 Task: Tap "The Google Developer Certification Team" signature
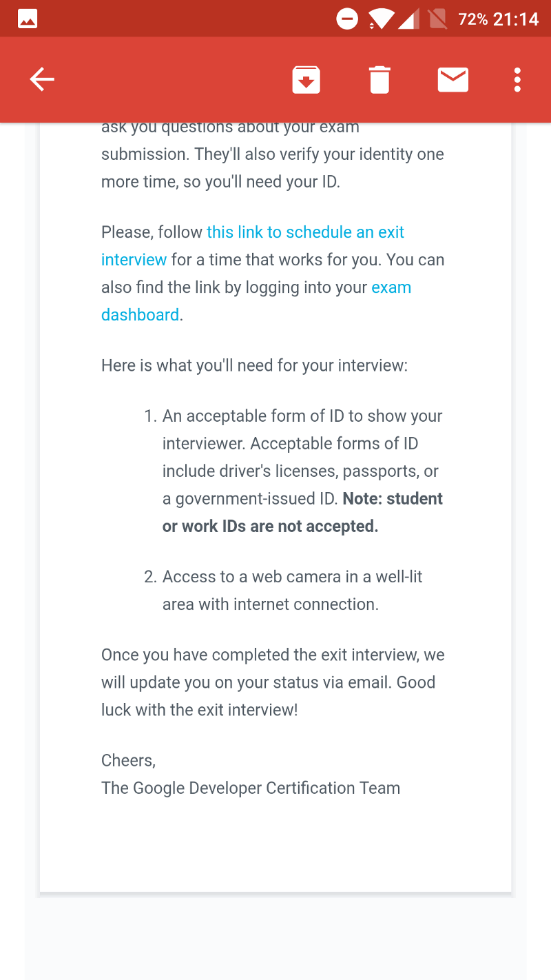250,788
